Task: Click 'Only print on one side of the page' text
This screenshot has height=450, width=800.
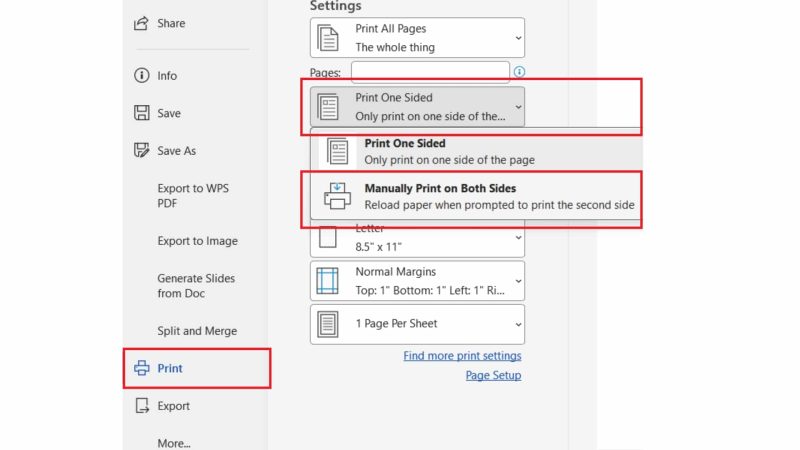Action: (449, 160)
